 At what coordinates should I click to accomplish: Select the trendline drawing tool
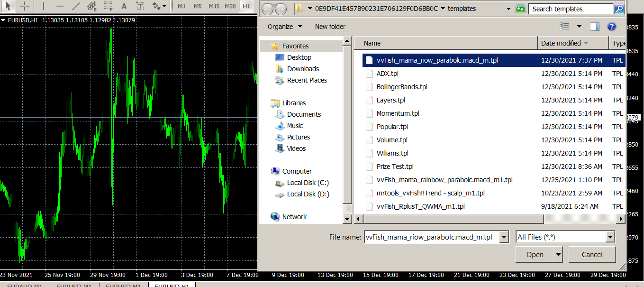(x=76, y=6)
